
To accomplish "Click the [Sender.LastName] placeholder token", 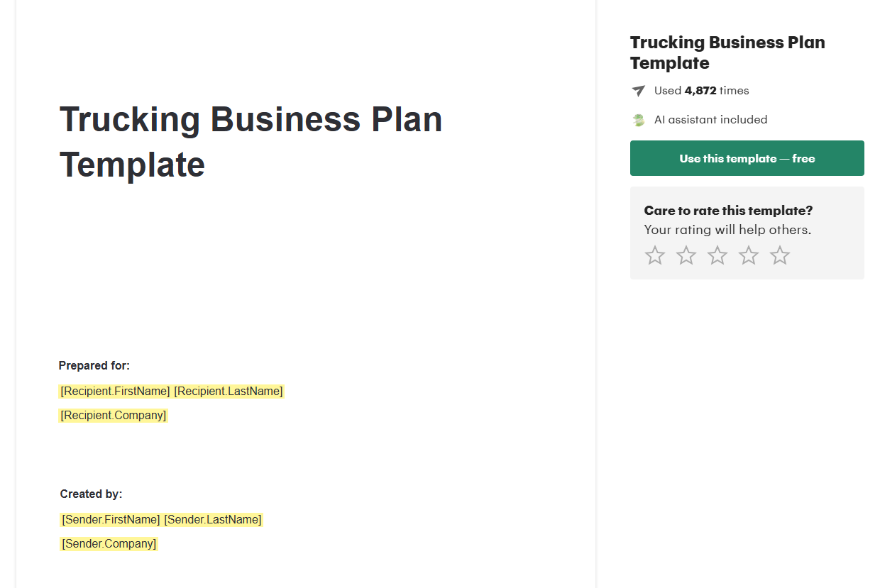I will (x=213, y=520).
